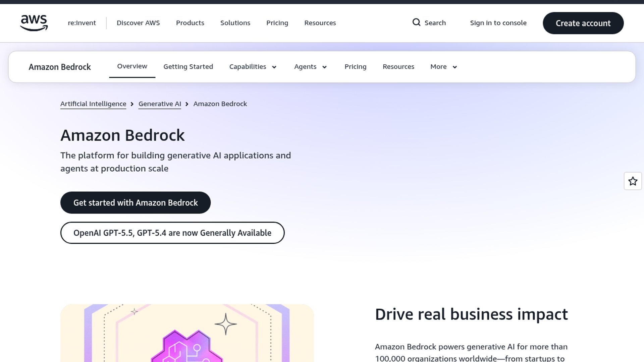Viewport: 644px width, 362px height.
Task: Open Resources in Bedrock sub-navigation
Action: [398, 67]
